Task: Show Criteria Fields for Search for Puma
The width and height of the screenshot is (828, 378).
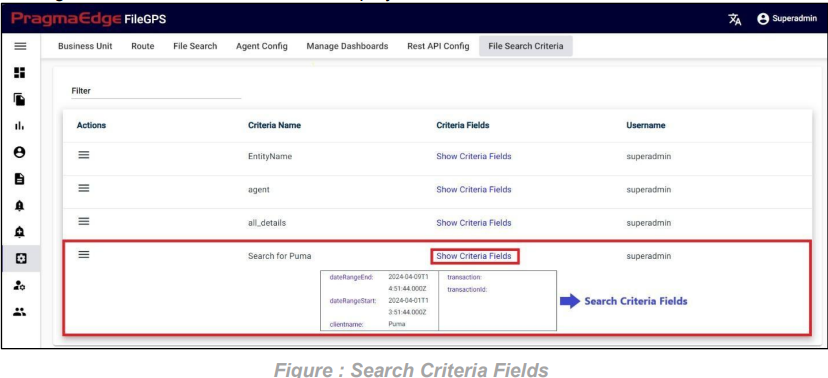Action: [474, 256]
